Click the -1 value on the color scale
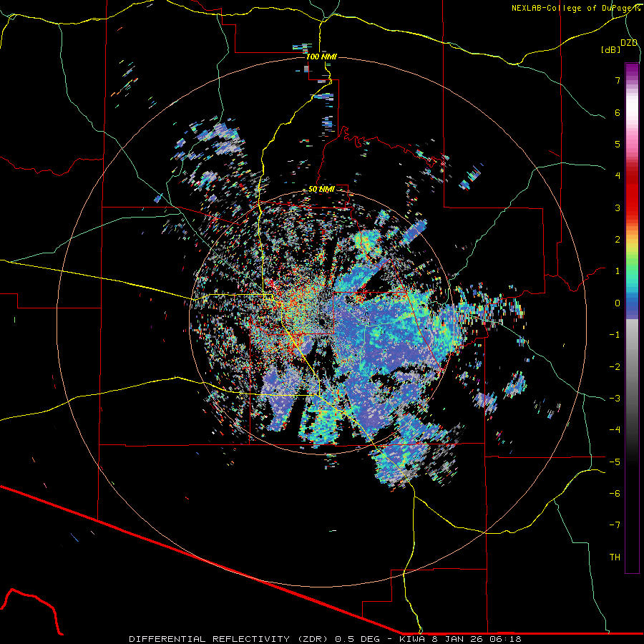Screen dimensions: 644x644 pos(615,335)
